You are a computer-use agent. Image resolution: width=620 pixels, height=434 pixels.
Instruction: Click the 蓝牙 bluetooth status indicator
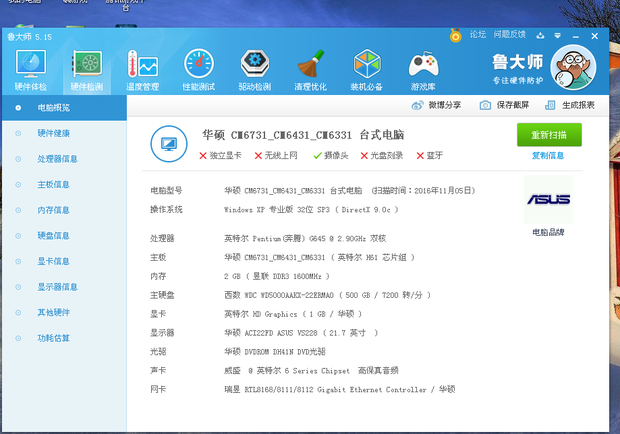(x=429, y=156)
